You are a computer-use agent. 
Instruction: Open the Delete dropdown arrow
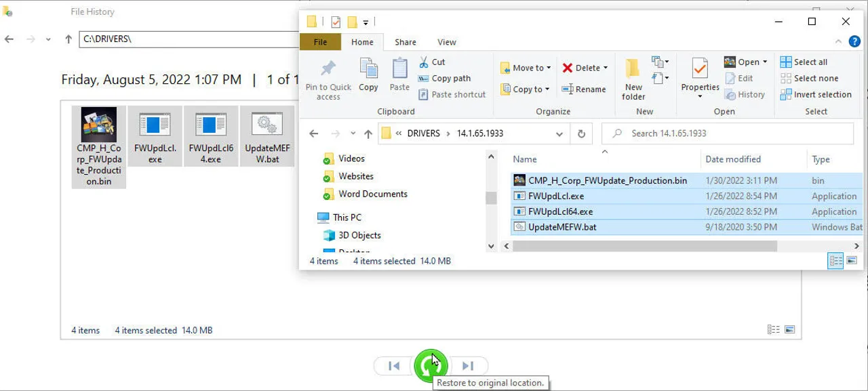coord(605,68)
